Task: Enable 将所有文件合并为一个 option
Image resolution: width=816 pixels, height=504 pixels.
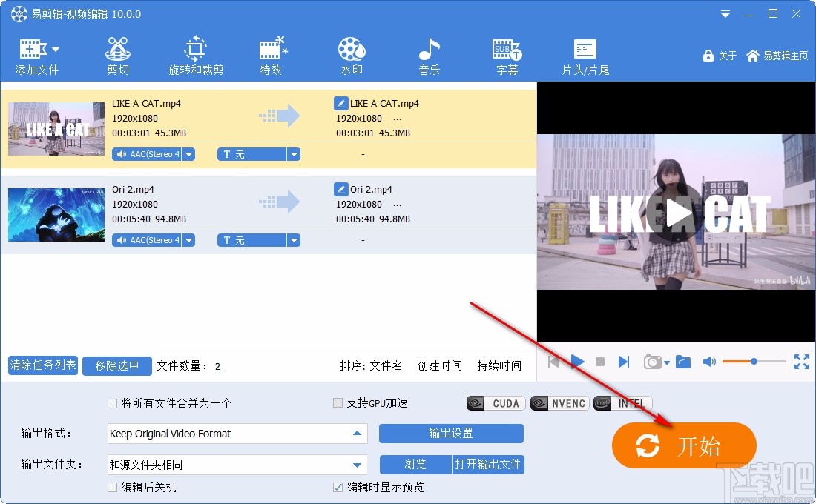Action: [112, 403]
